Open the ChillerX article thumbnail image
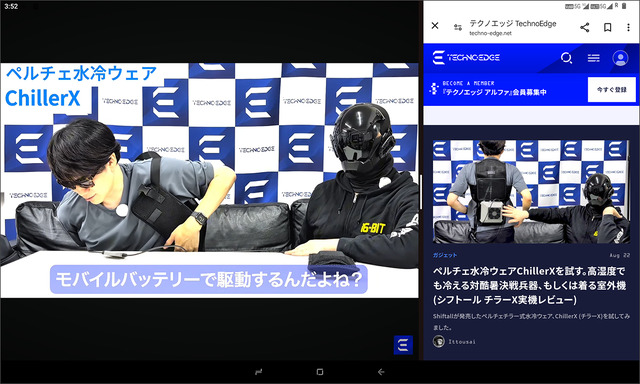This screenshot has height=384, width=640. click(531, 192)
